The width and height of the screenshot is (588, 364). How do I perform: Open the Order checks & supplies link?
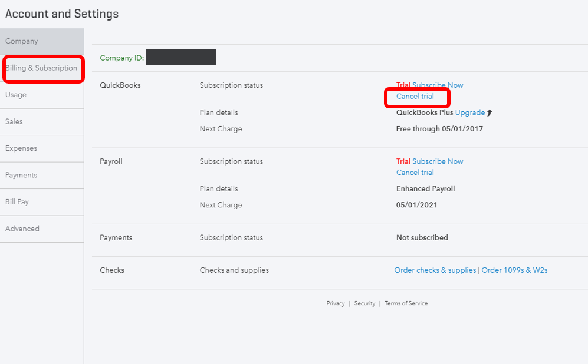[x=435, y=270]
